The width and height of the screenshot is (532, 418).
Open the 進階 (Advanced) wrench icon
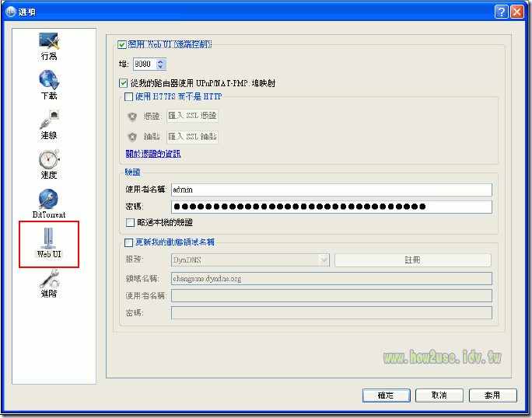tap(49, 280)
